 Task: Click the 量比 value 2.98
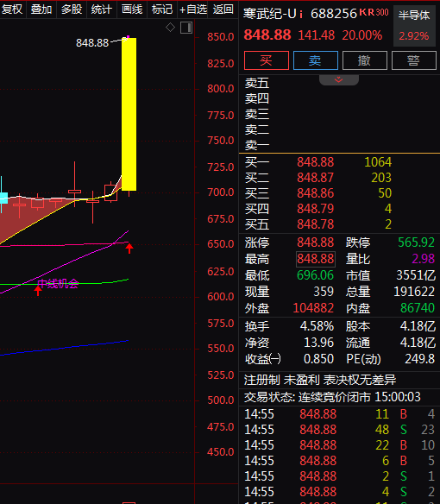point(424,259)
